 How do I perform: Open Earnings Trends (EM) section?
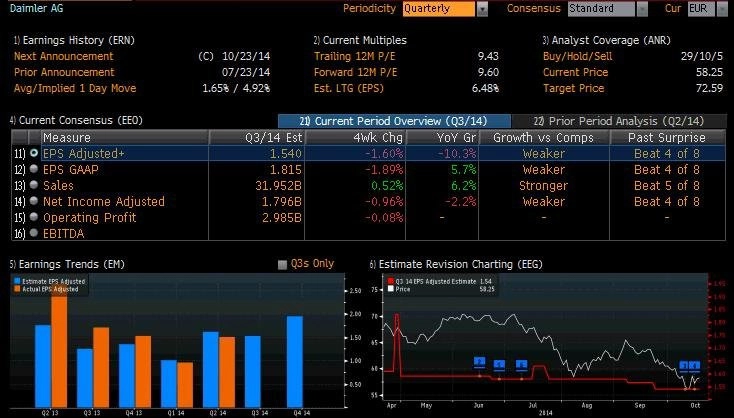point(67,264)
